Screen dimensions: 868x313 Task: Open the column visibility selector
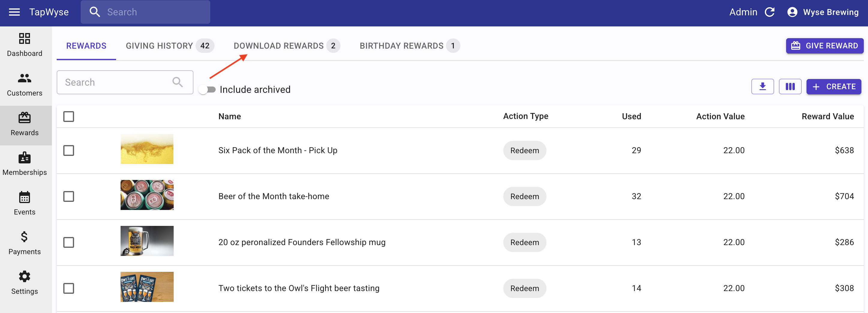coord(790,87)
